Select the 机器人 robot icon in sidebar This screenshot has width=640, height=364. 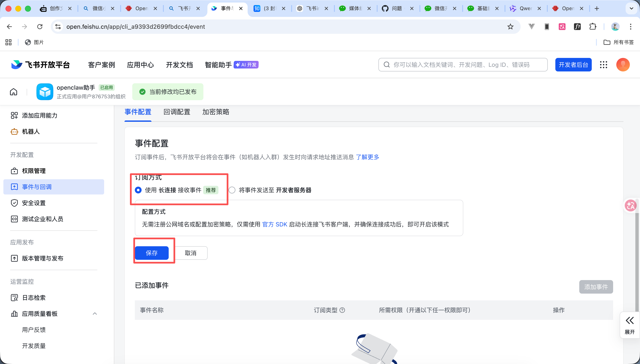tap(14, 131)
